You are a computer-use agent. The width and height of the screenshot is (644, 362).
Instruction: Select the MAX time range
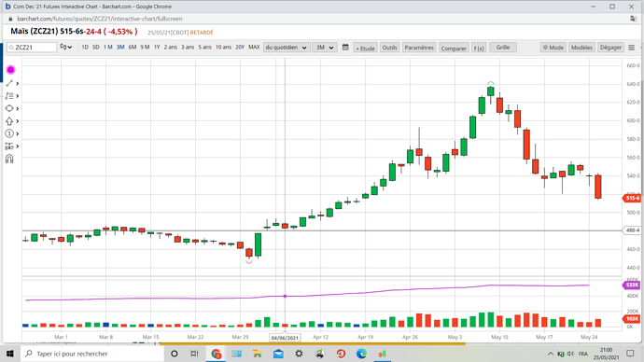click(x=254, y=48)
